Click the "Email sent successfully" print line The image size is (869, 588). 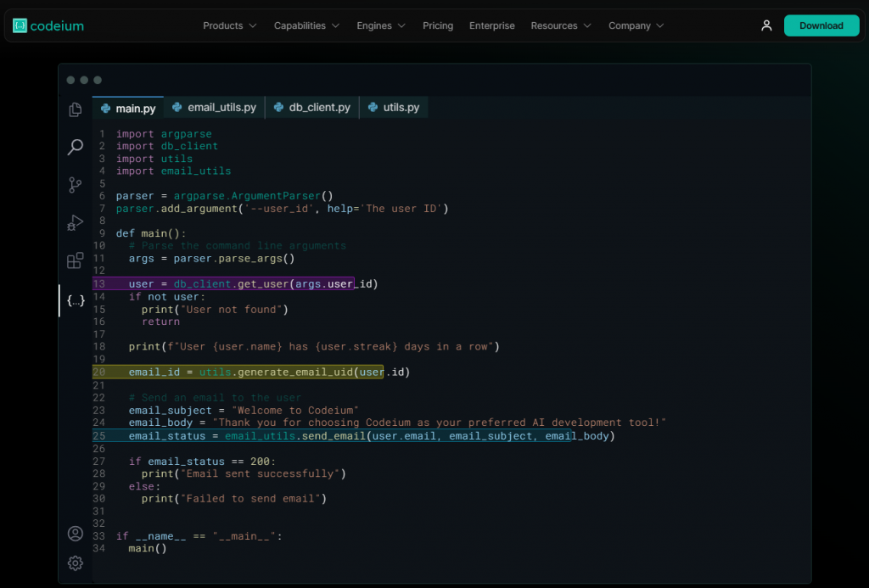(244, 473)
